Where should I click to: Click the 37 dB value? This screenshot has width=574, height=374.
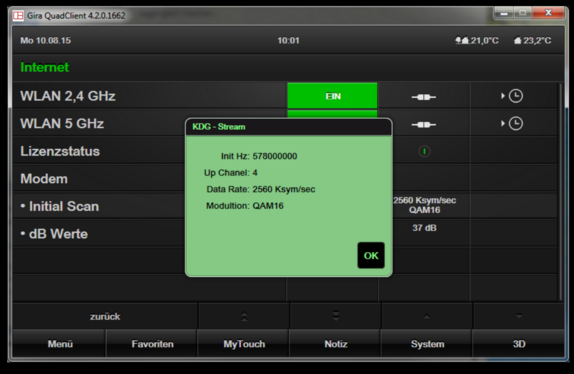tap(424, 228)
